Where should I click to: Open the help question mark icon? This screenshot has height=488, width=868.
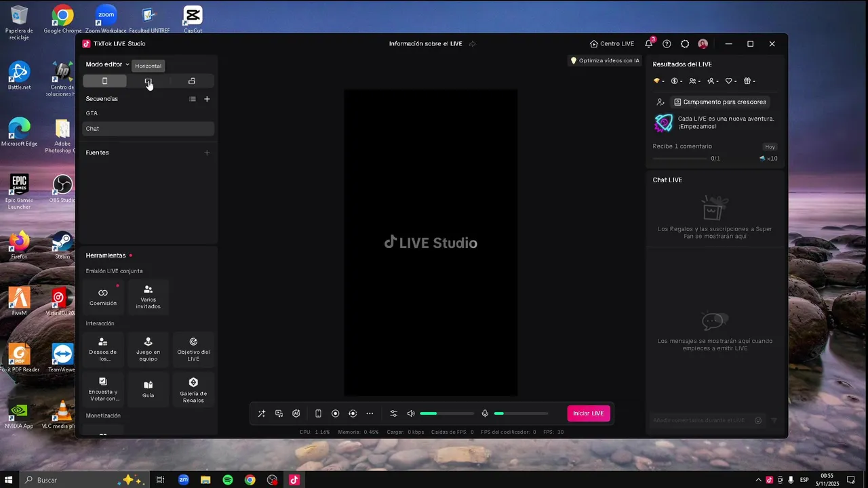click(x=667, y=44)
